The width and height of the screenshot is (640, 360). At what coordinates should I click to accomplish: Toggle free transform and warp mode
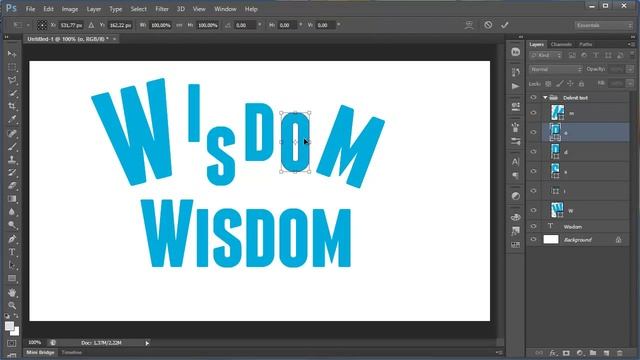469,25
